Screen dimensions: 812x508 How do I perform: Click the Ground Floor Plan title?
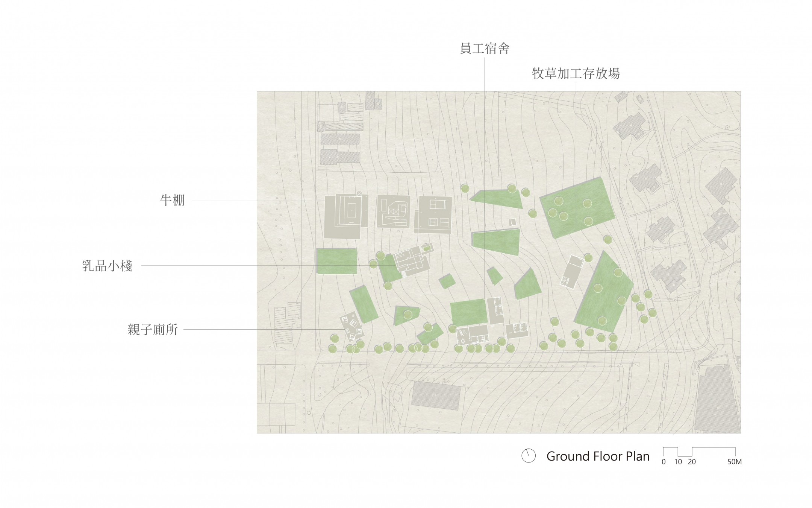click(598, 456)
